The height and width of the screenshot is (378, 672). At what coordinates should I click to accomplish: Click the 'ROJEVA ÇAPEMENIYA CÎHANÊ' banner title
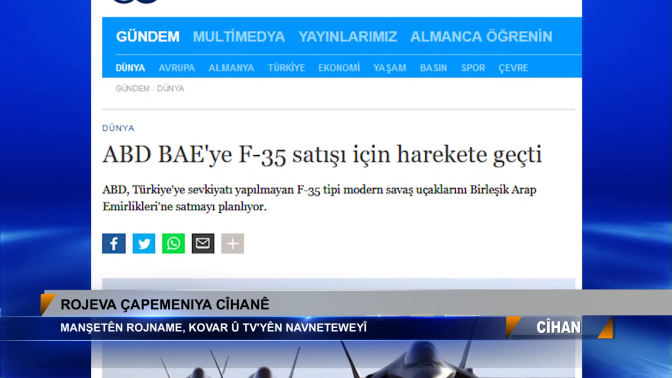point(165,305)
